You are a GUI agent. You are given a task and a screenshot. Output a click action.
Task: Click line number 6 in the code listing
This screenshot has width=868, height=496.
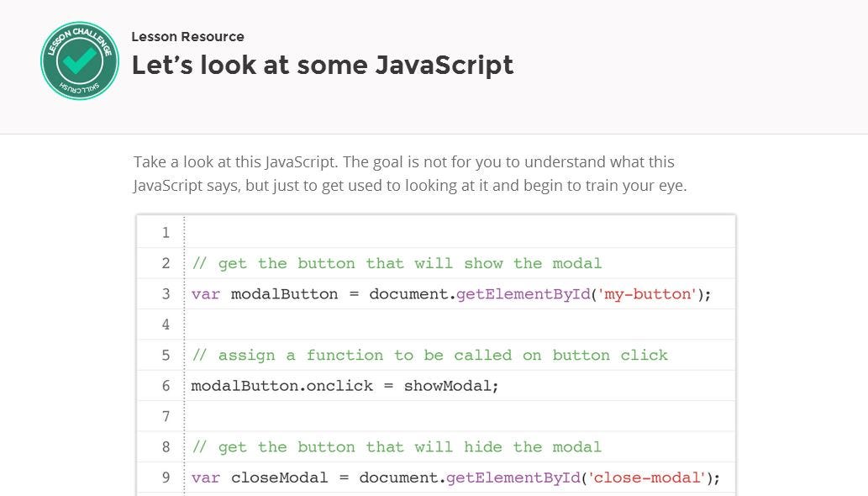(x=165, y=385)
